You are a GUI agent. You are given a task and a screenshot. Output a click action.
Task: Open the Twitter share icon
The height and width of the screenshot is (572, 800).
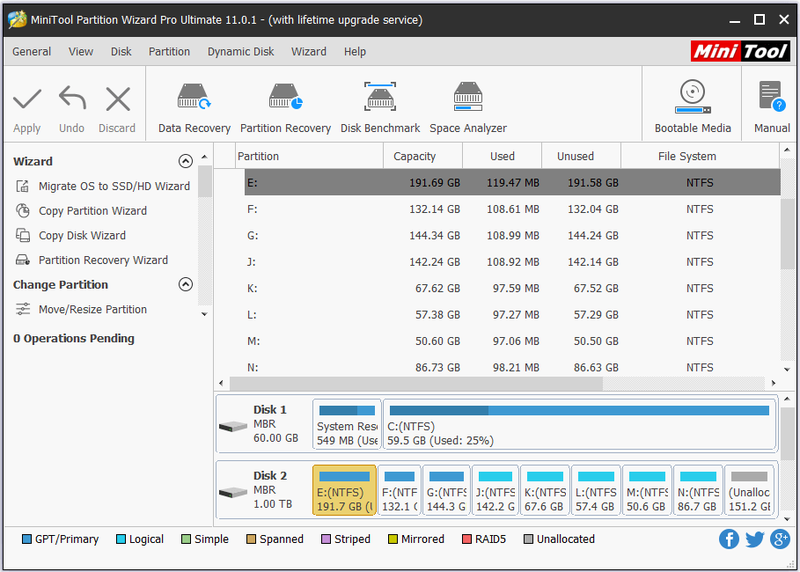(x=755, y=539)
